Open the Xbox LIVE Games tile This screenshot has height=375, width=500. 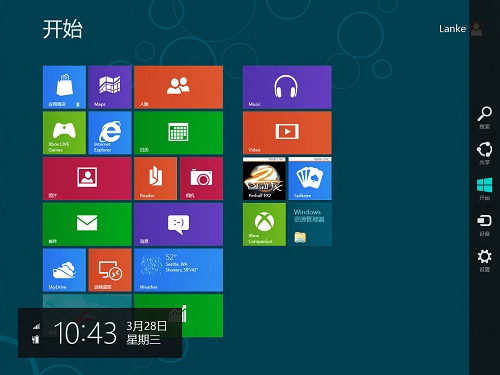tap(64, 133)
